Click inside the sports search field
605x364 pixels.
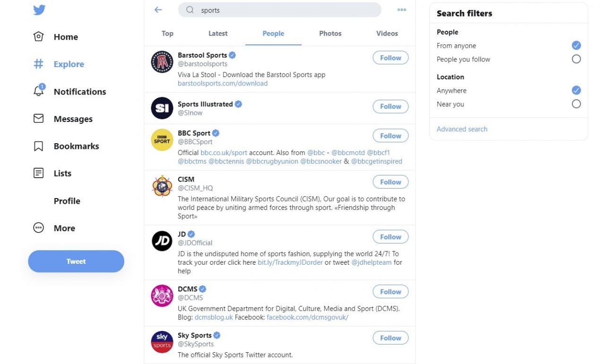pos(279,9)
